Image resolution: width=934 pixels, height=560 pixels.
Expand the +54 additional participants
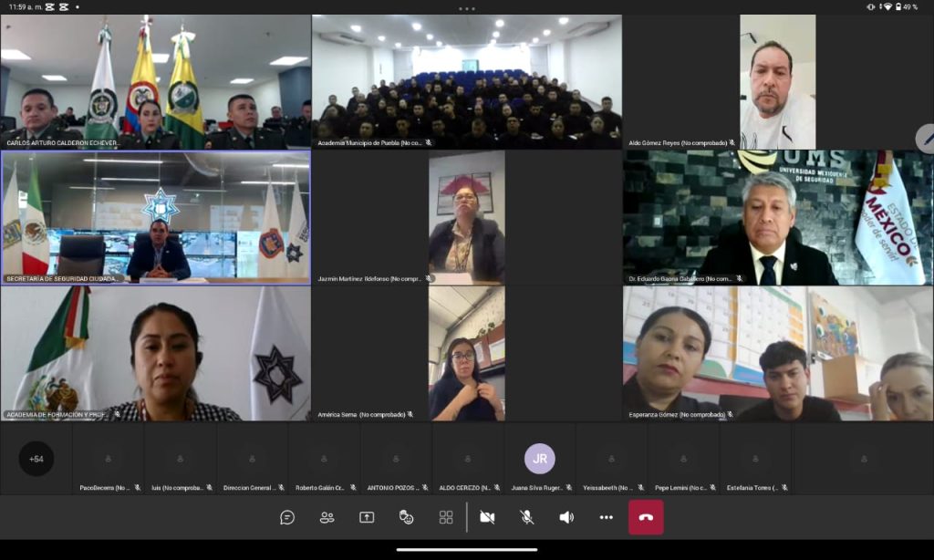(36, 459)
